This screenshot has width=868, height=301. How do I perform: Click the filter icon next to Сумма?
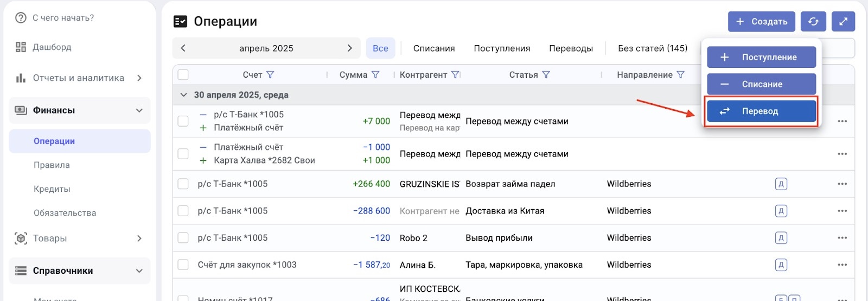375,75
